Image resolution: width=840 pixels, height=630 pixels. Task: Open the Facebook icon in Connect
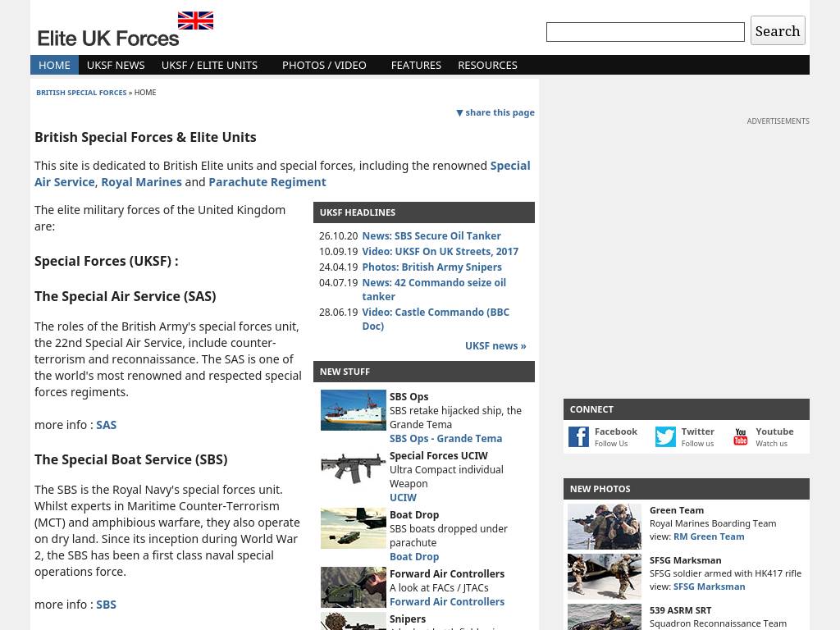[x=578, y=436]
